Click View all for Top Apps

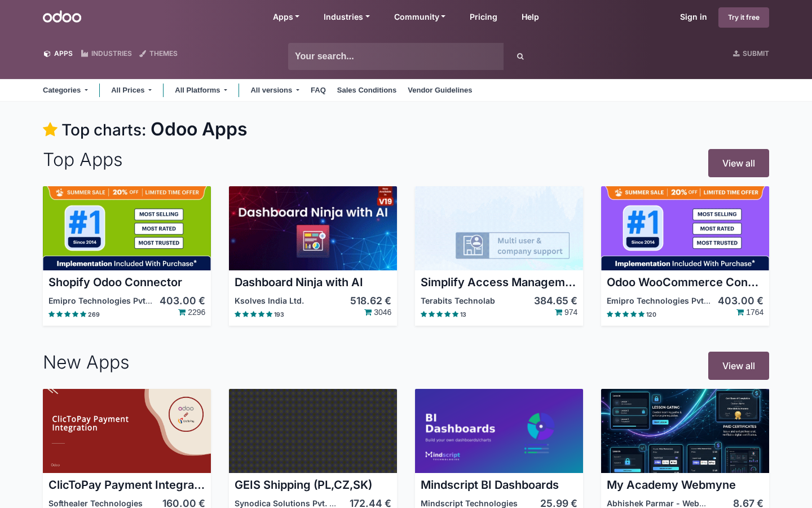739,163
